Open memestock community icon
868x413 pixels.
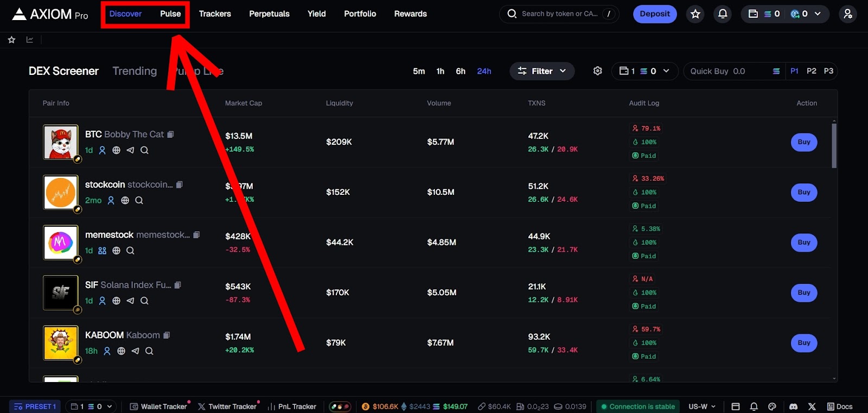point(102,251)
